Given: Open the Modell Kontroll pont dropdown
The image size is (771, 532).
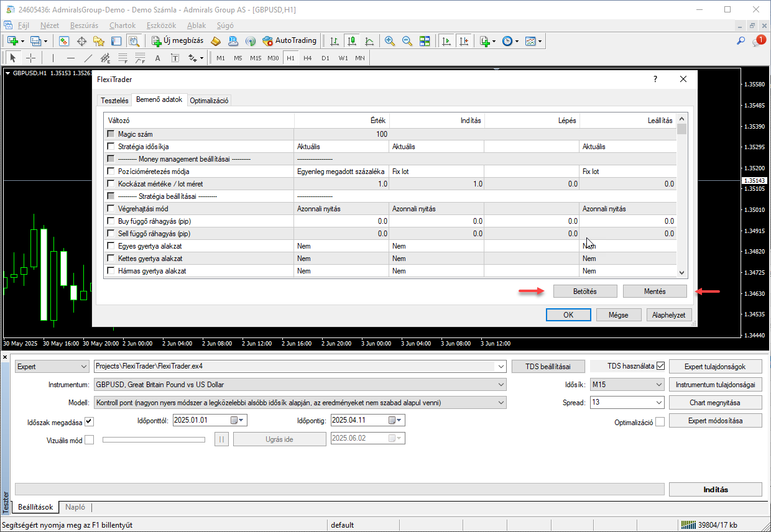Looking at the screenshot, I should (300, 403).
